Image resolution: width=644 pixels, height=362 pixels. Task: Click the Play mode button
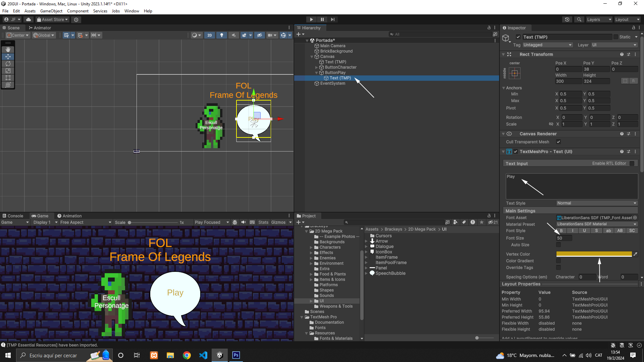click(311, 19)
